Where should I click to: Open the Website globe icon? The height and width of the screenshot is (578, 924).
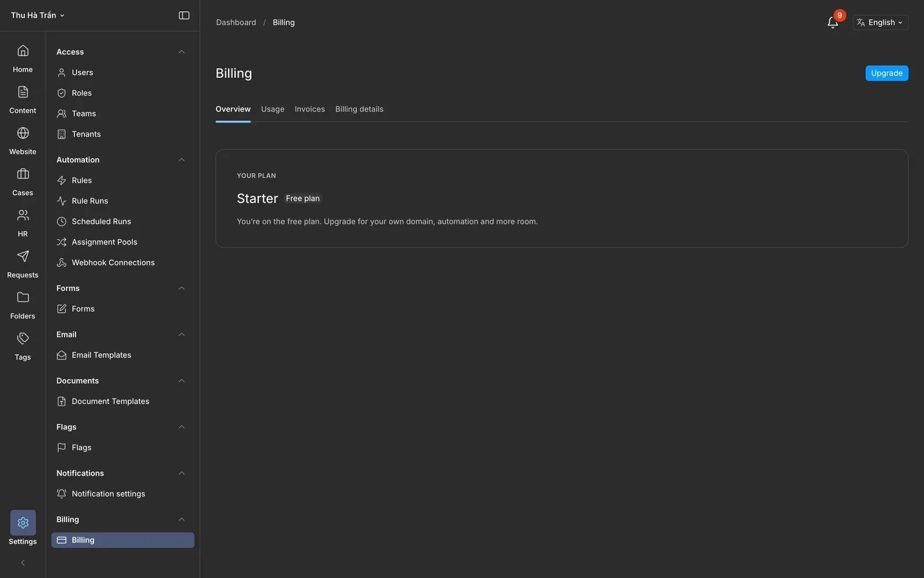pyautogui.click(x=23, y=133)
